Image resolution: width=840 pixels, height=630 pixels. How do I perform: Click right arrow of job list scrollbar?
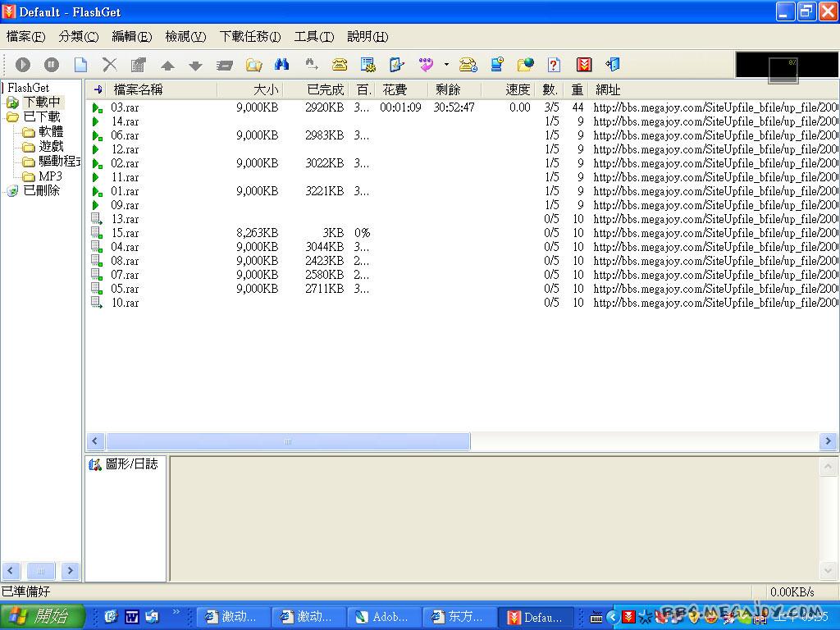pyautogui.click(x=829, y=441)
